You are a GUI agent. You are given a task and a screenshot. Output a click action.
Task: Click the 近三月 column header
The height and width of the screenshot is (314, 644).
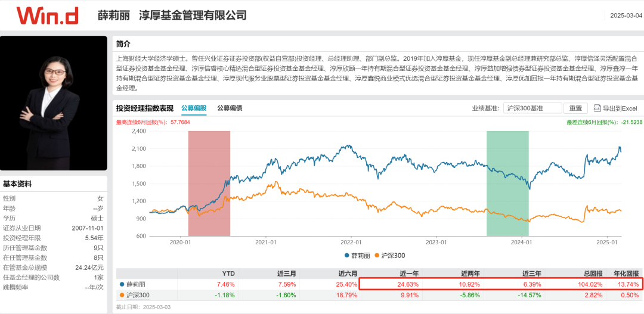coord(286,273)
